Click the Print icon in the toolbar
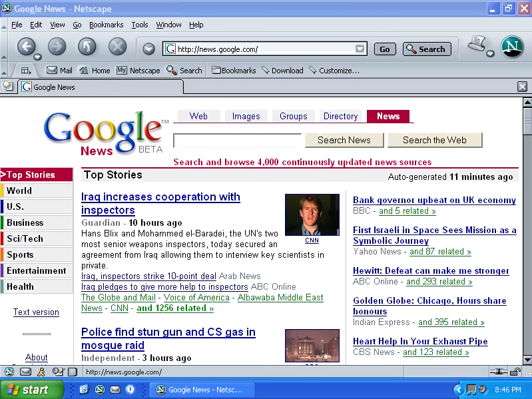Screen dimensions: 532x399 [477, 44]
